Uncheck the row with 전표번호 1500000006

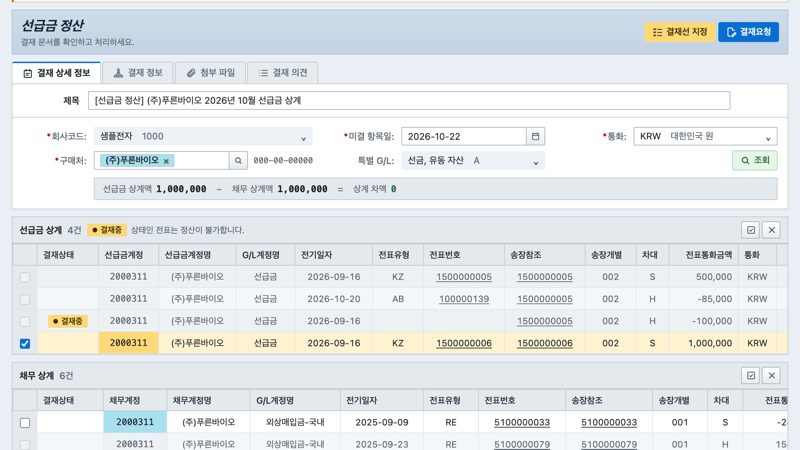(x=25, y=344)
